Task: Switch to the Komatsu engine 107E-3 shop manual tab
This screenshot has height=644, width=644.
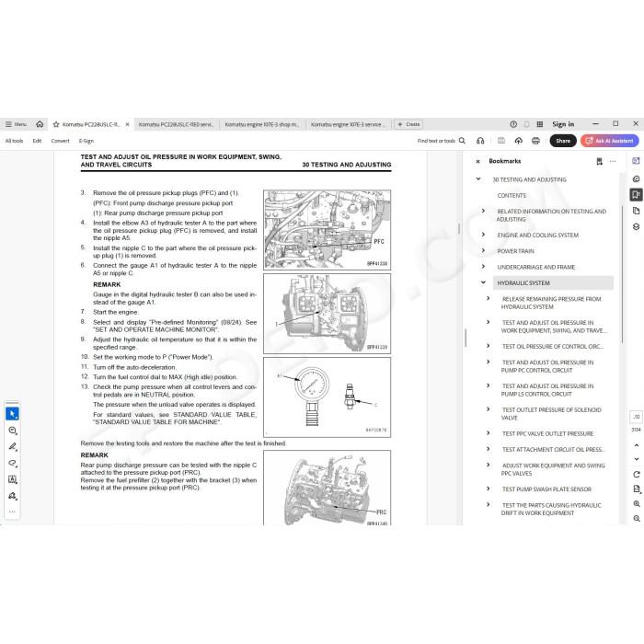Action: coord(262,124)
